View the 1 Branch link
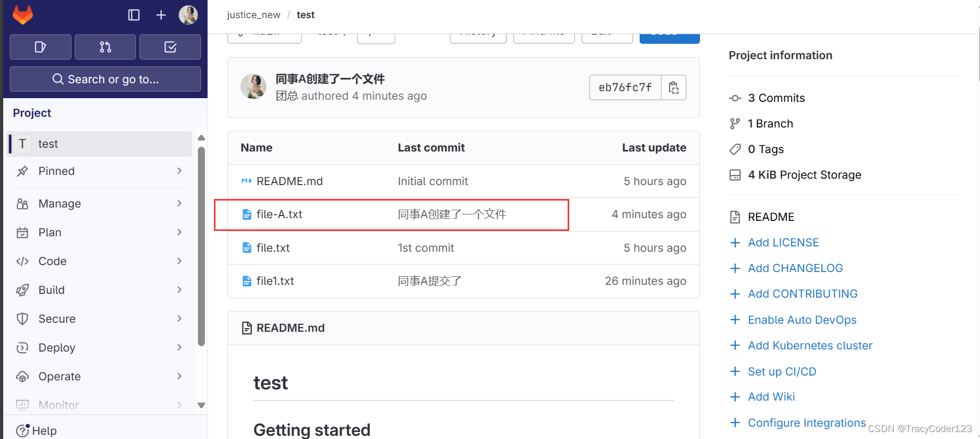This screenshot has width=980, height=439. pos(770,124)
